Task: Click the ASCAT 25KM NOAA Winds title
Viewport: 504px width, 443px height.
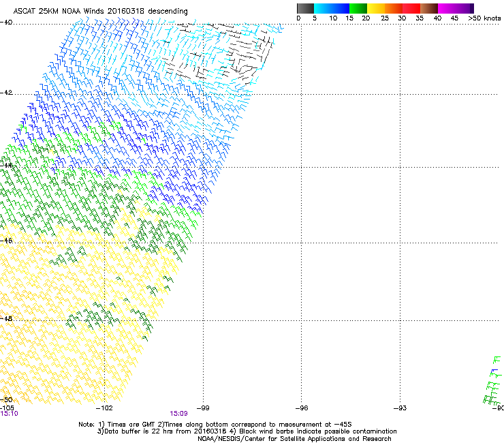Action: pos(100,11)
